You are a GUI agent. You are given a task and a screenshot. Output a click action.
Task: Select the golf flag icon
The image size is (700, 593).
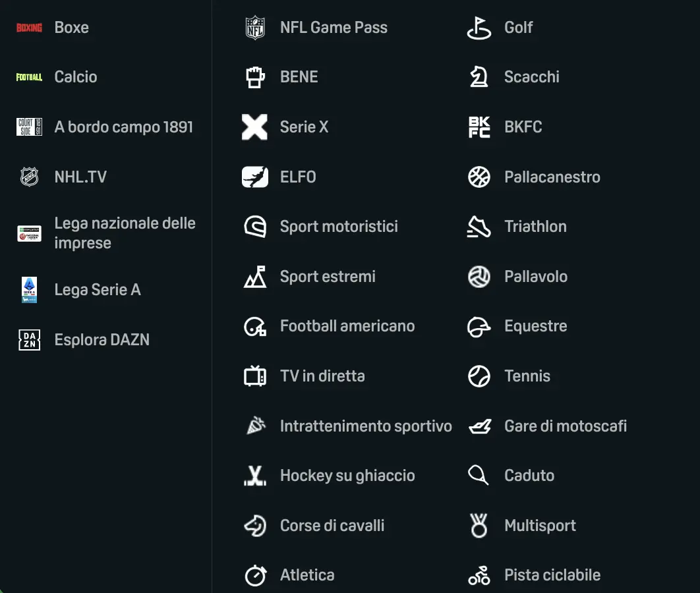[x=479, y=28]
